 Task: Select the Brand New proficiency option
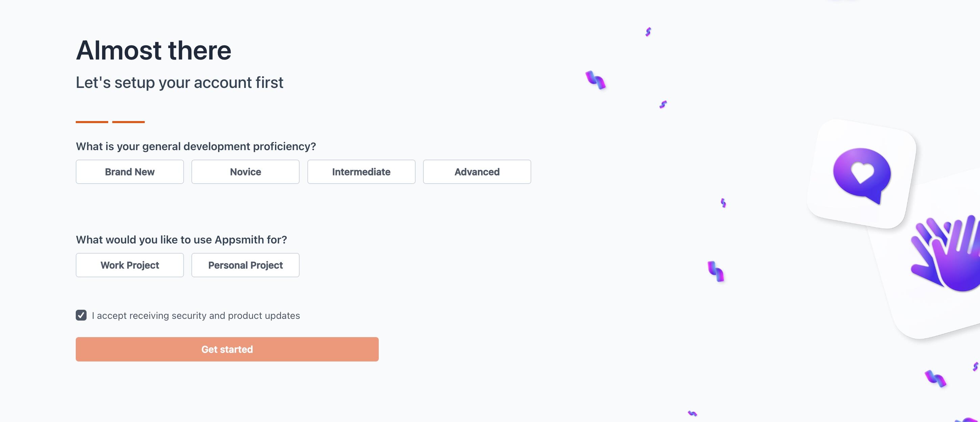pos(130,172)
